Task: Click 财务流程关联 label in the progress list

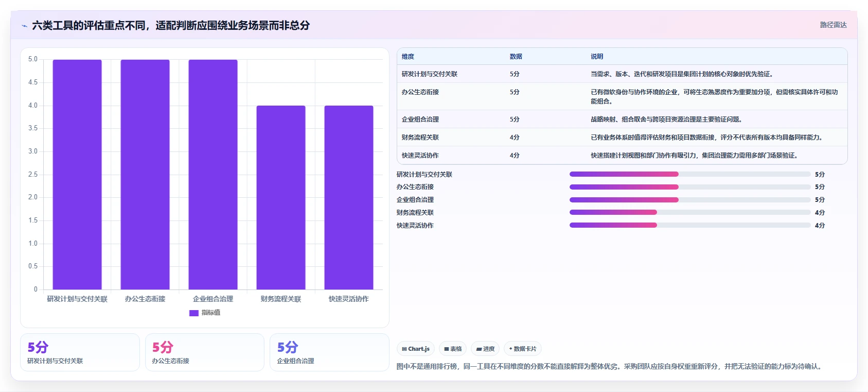Action: (415, 213)
